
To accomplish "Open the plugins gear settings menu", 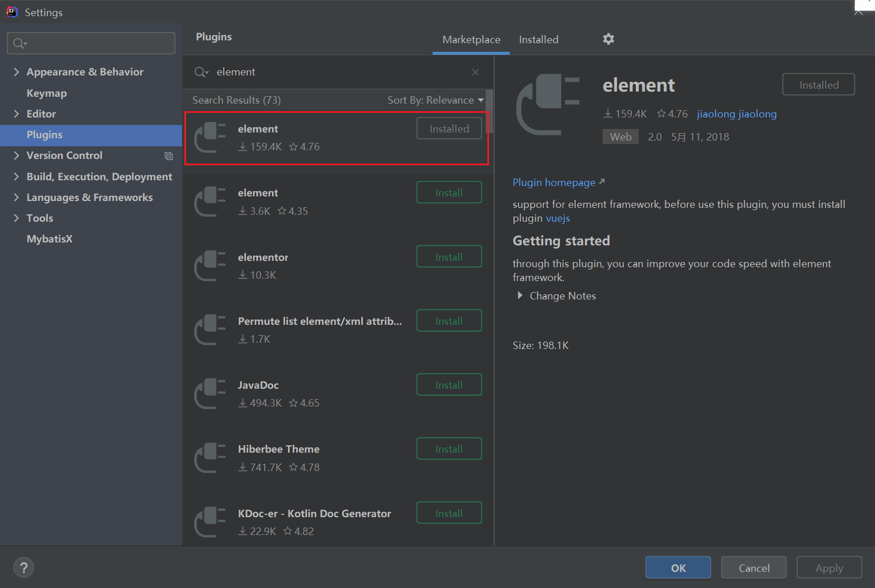I will [608, 39].
